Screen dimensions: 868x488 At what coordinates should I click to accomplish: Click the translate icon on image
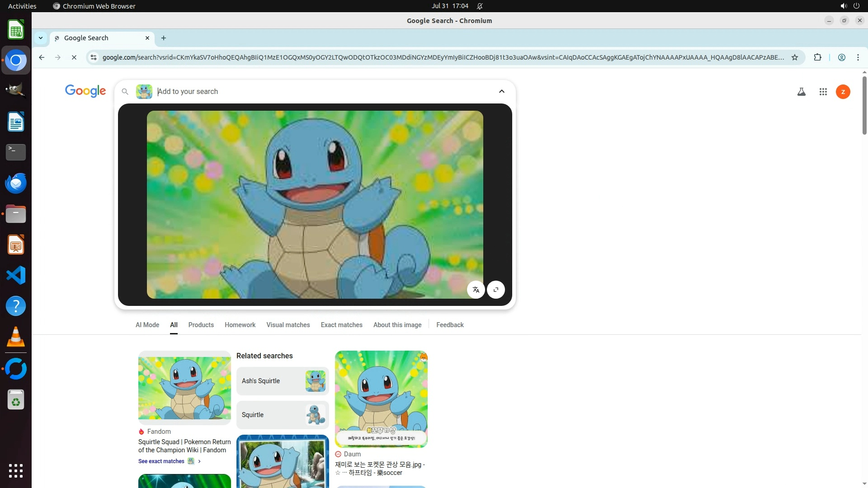476,290
